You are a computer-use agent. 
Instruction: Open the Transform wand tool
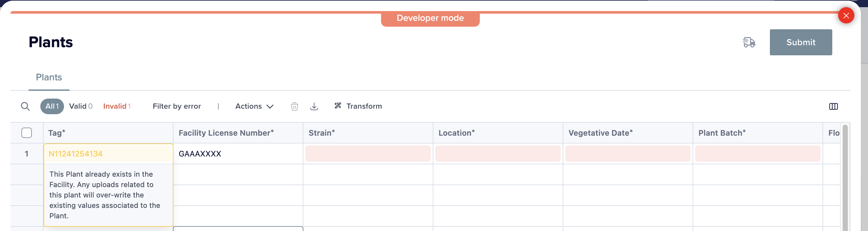click(x=358, y=106)
